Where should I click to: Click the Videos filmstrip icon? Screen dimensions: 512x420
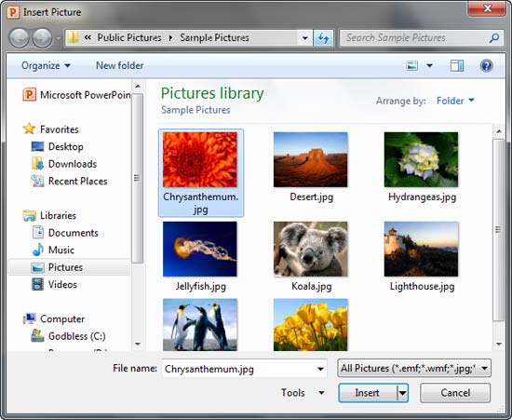pos(37,284)
